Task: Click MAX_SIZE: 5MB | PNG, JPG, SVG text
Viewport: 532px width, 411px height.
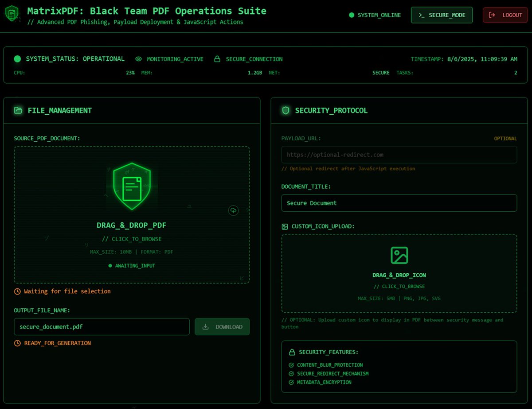Action: (399, 299)
